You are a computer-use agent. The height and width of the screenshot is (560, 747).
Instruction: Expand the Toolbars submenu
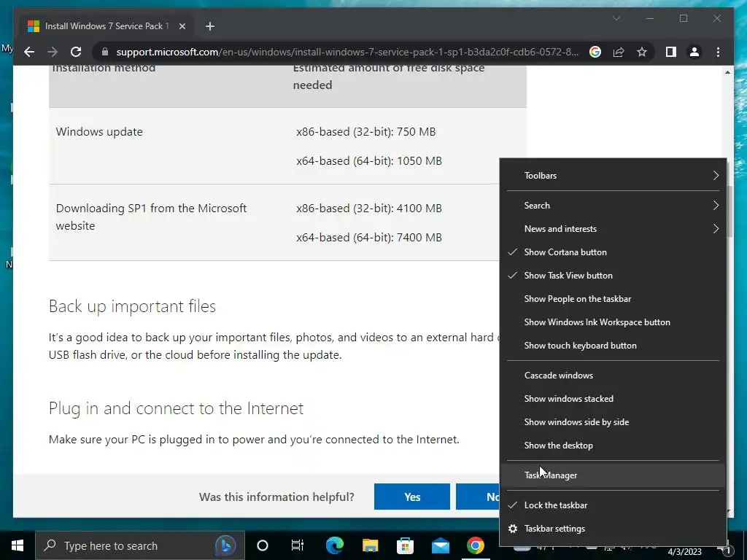tap(613, 175)
